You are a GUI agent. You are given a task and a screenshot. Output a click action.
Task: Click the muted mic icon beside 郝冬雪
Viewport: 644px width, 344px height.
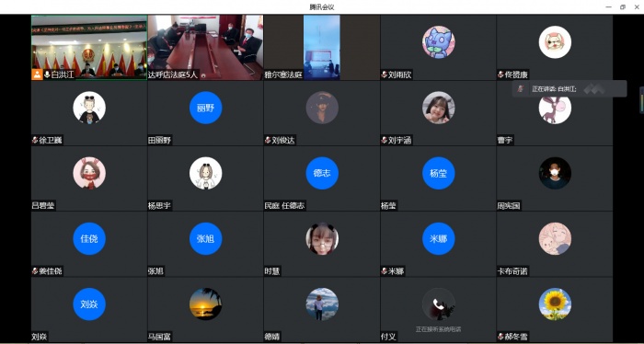[500, 337]
